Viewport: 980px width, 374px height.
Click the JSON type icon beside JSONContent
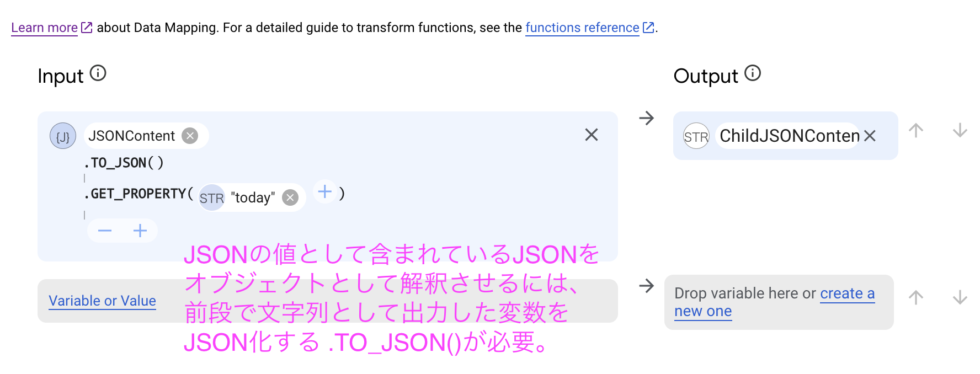point(63,136)
